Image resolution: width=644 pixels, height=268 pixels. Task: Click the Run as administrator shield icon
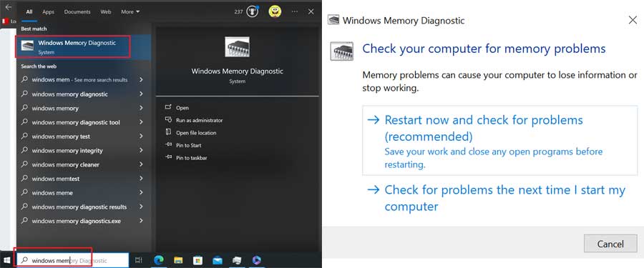click(168, 120)
